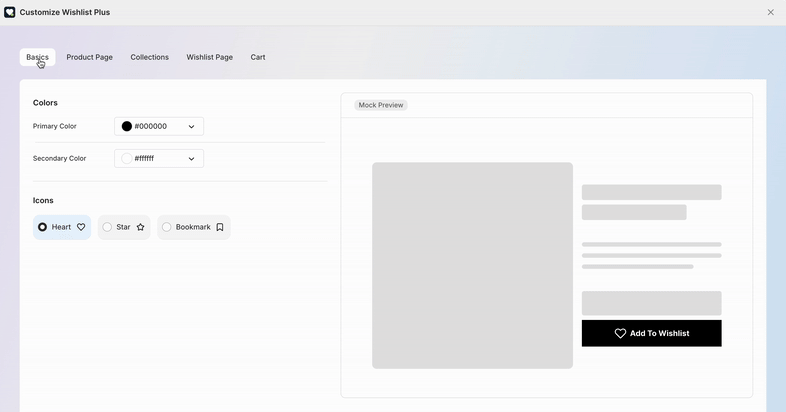Viewport: 786px width, 412px height.
Task: Click the Add To Wishlist preview button
Action: 652,333
